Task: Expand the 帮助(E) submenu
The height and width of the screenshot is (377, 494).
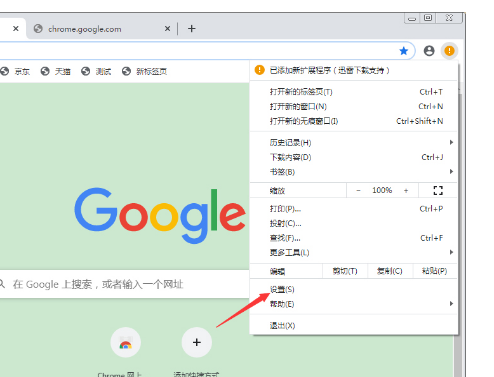Action: pyautogui.click(x=354, y=304)
